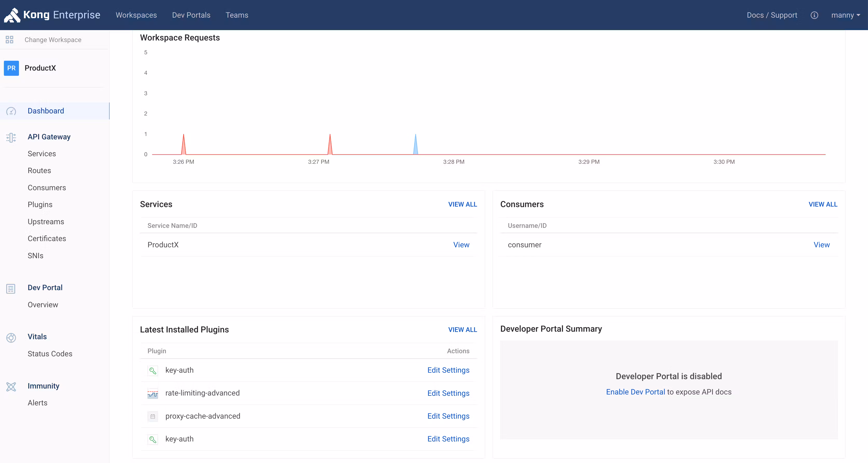Click the PR workspace avatar badge
Viewport: 868px width, 463px height.
(x=11, y=68)
